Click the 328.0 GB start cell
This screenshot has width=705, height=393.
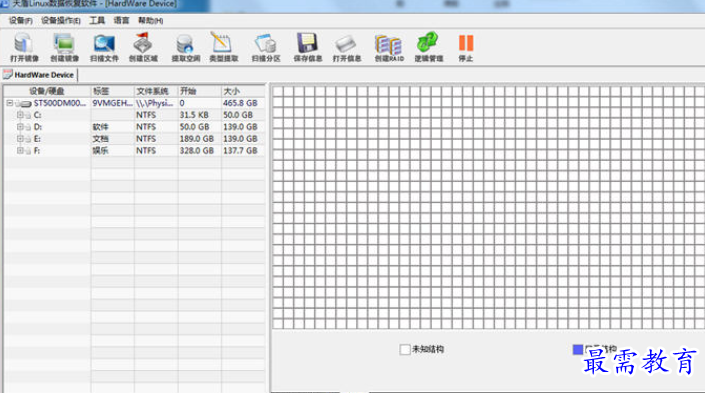[x=196, y=151]
